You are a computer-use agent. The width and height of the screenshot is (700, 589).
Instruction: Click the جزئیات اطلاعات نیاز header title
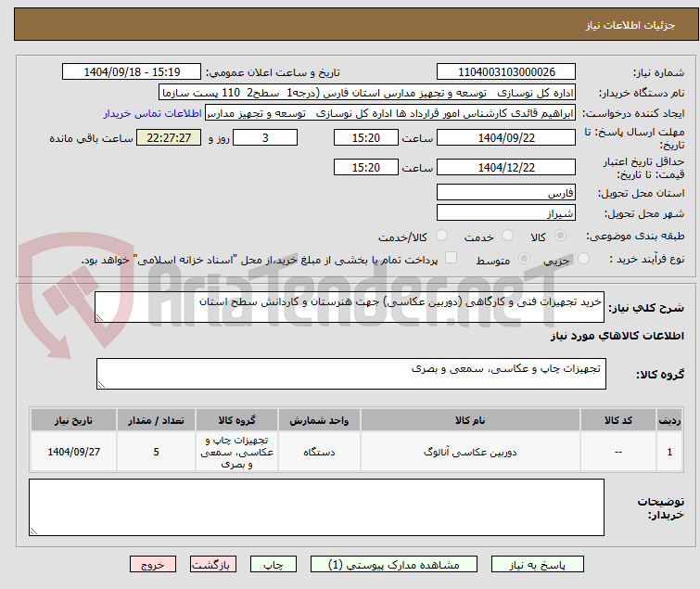[x=630, y=25]
